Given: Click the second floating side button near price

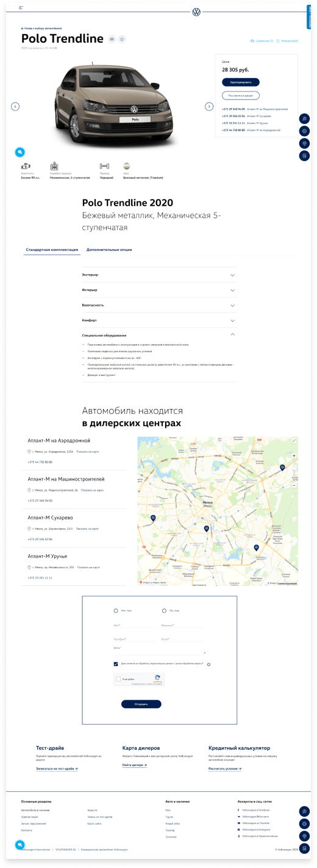Looking at the screenshot, I should pyautogui.click(x=304, y=131).
